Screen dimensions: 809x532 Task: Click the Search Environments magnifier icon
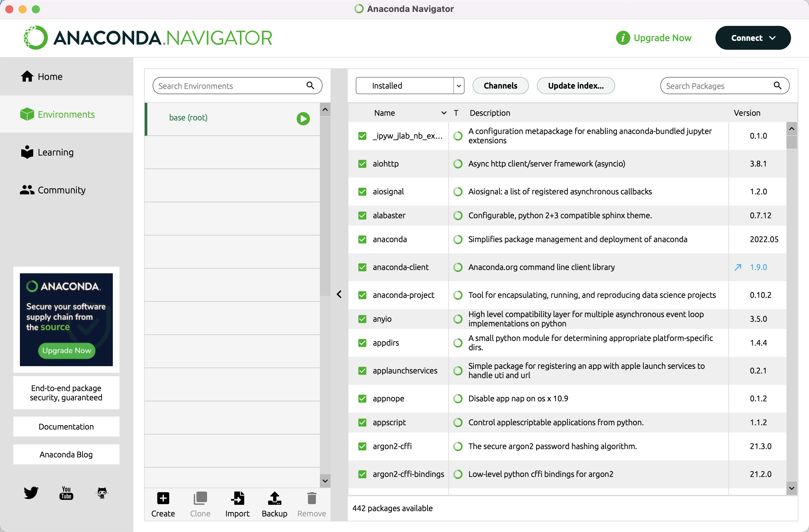pyautogui.click(x=310, y=85)
